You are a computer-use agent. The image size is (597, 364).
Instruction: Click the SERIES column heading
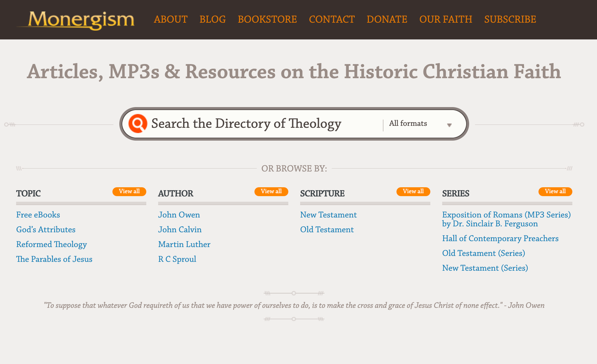coord(456,193)
